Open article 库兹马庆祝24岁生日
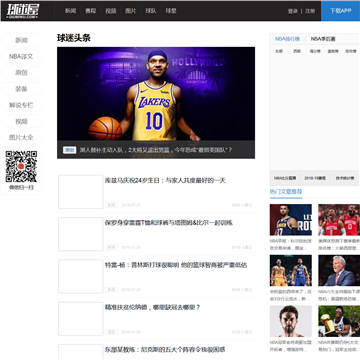The width and height of the screenshot is (360, 360). coord(165,180)
